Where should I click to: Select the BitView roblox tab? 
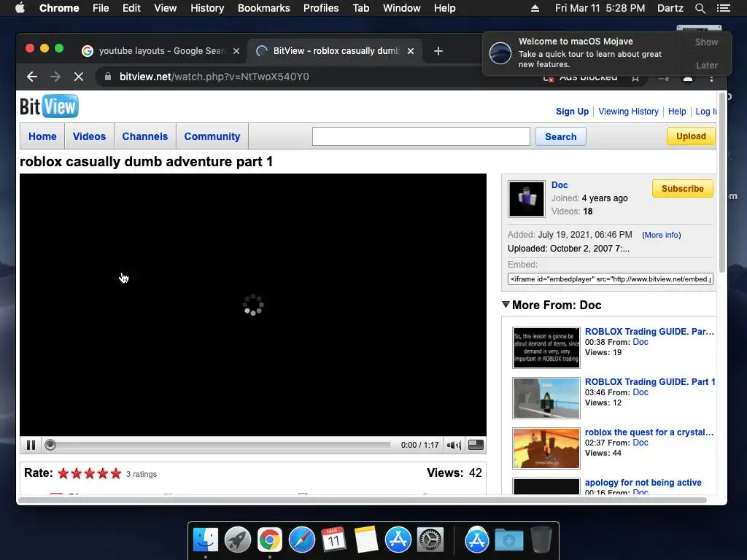coord(334,51)
